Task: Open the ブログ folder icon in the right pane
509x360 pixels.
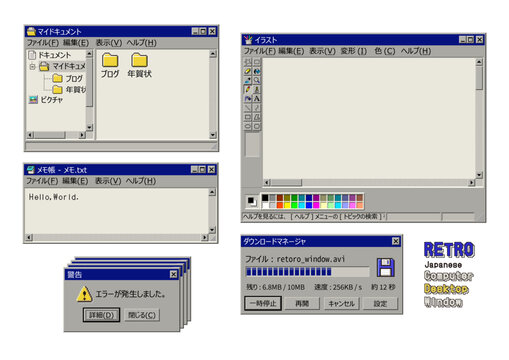Action: pyautogui.click(x=110, y=61)
